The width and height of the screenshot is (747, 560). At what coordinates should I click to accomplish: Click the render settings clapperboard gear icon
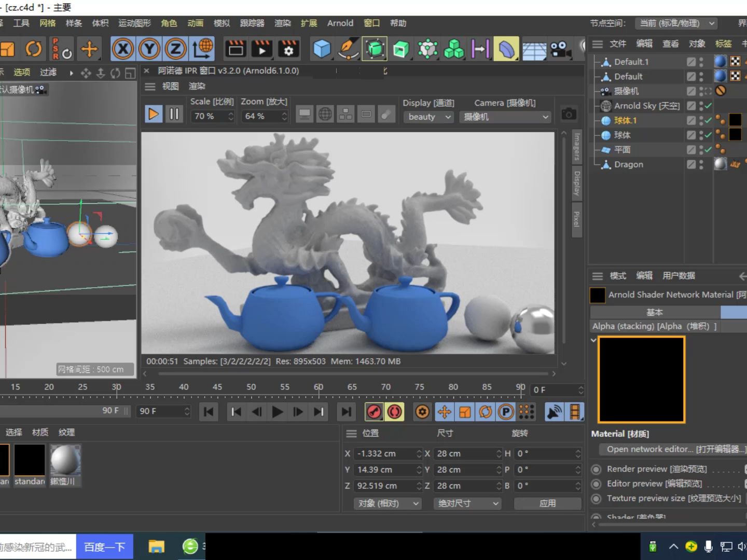(288, 49)
